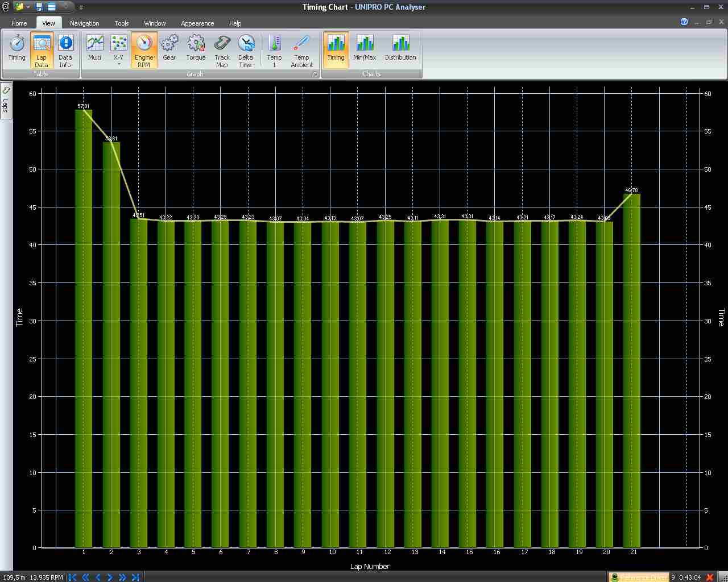Toggle the Engine RPM graph
This screenshot has height=582, width=728.
[144, 51]
